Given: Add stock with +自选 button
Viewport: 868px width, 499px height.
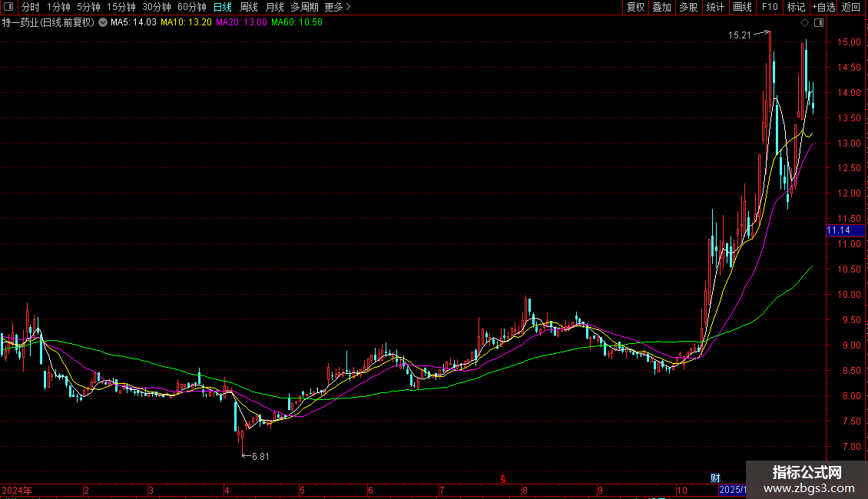Looking at the screenshot, I should point(823,7).
